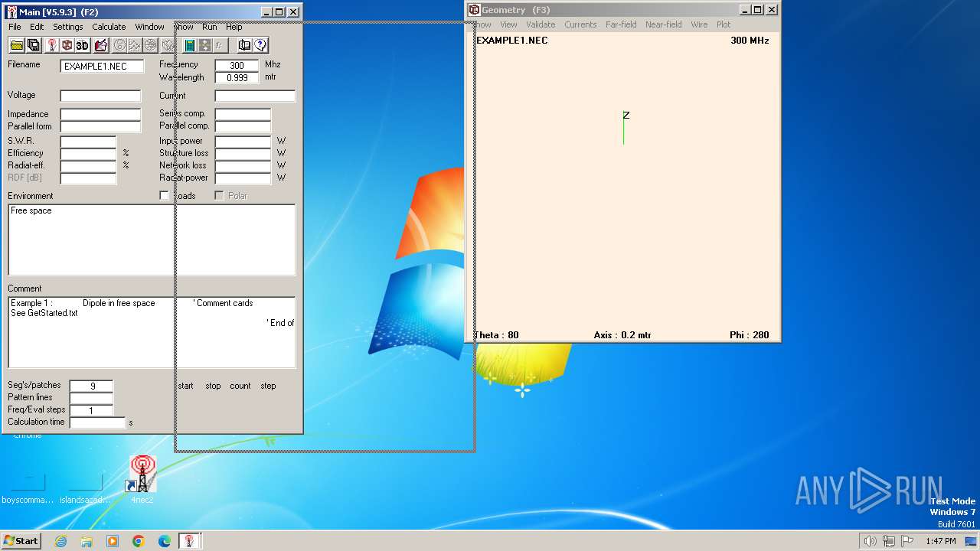
Task: Toggle the Loads checkbox
Action: (164, 196)
